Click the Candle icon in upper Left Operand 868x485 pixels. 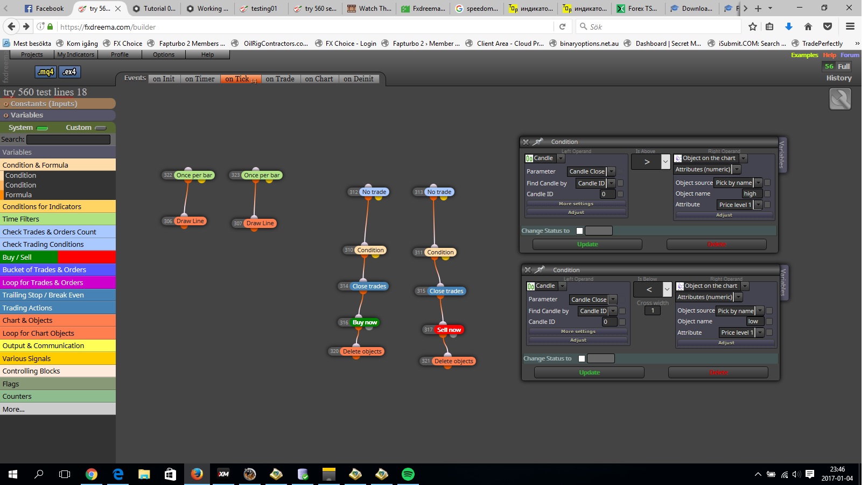click(529, 158)
